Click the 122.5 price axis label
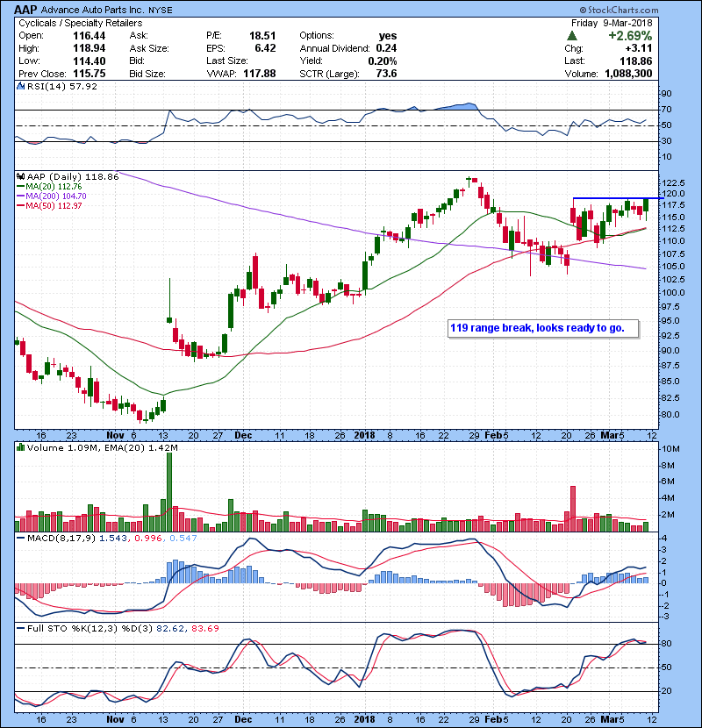 click(674, 182)
